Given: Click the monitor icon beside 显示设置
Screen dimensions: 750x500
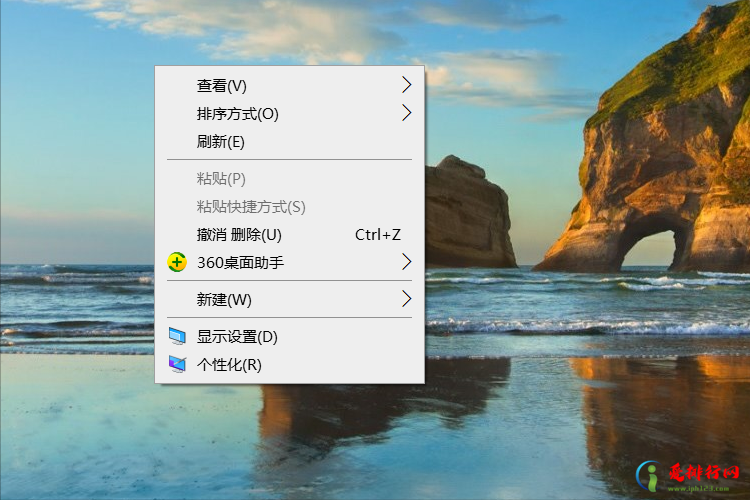Looking at the screenshot, I should [177, 336].
